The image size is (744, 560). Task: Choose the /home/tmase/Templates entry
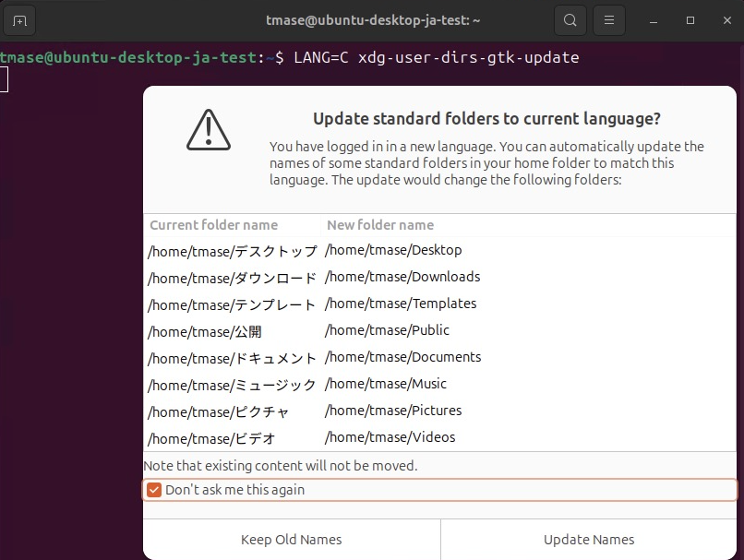coord(401,304)
